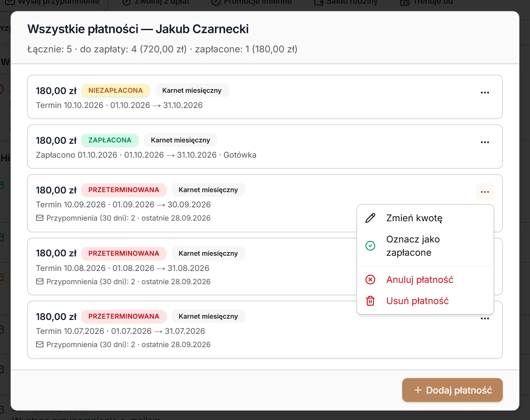
Task: Click the Przypomnienia text in the 10.07.2026 payment
Action: pos(129,344)
